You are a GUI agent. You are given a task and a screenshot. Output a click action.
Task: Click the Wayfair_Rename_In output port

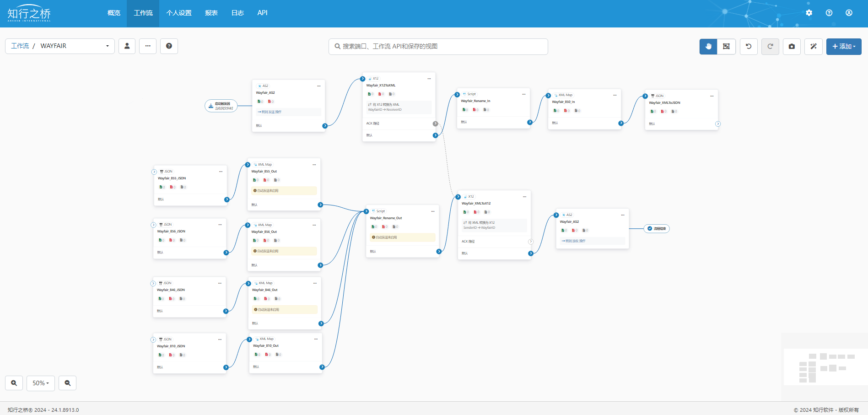[x=530, y=122]
